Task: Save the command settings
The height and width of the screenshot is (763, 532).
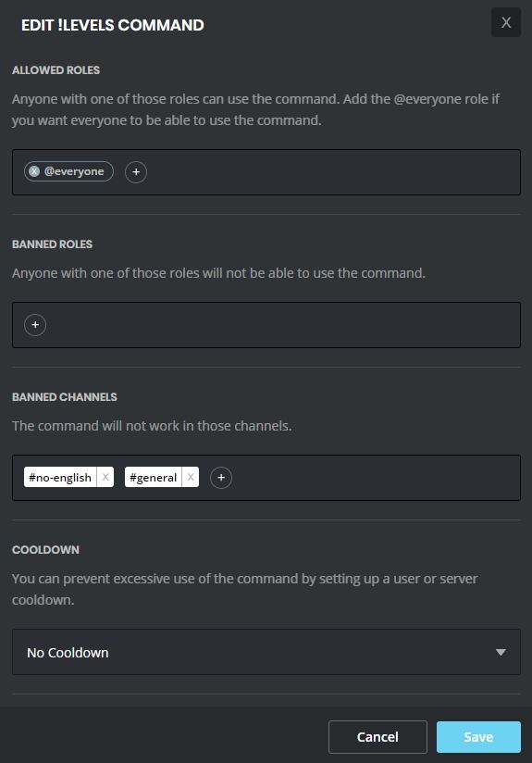Action: point(478,737)
